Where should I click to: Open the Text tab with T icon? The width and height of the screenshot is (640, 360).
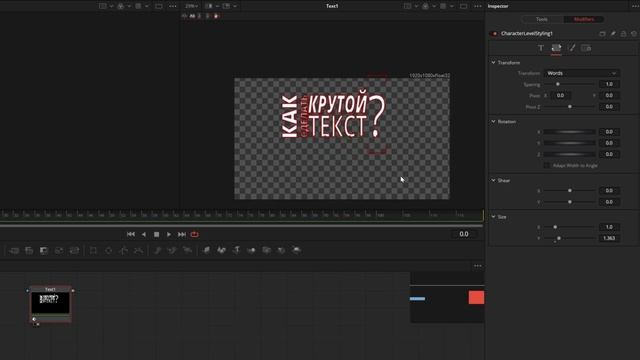click(541, 48)
